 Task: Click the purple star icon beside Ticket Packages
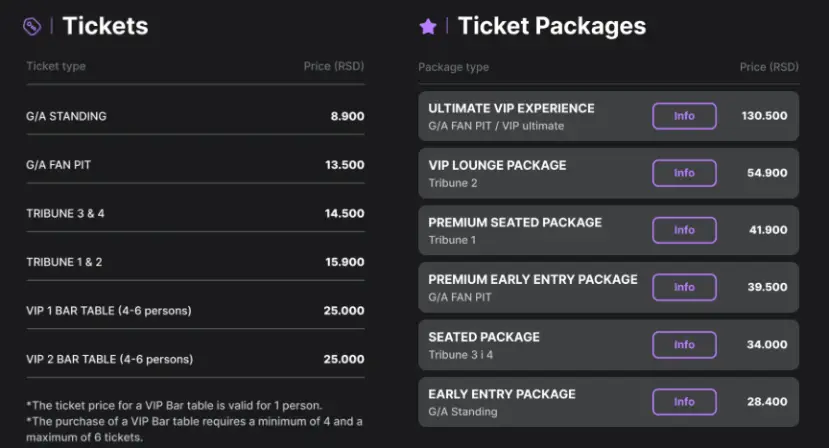pos(428,27)
